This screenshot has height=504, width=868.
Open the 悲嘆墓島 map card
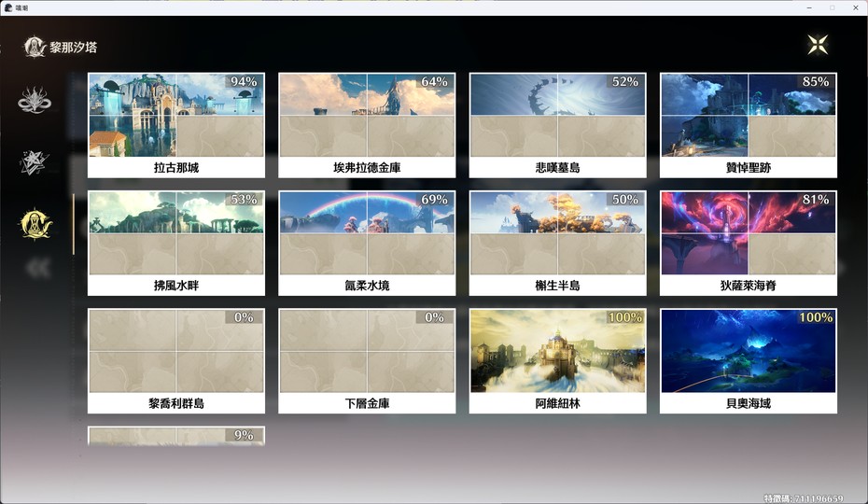[x=557, y=125]
